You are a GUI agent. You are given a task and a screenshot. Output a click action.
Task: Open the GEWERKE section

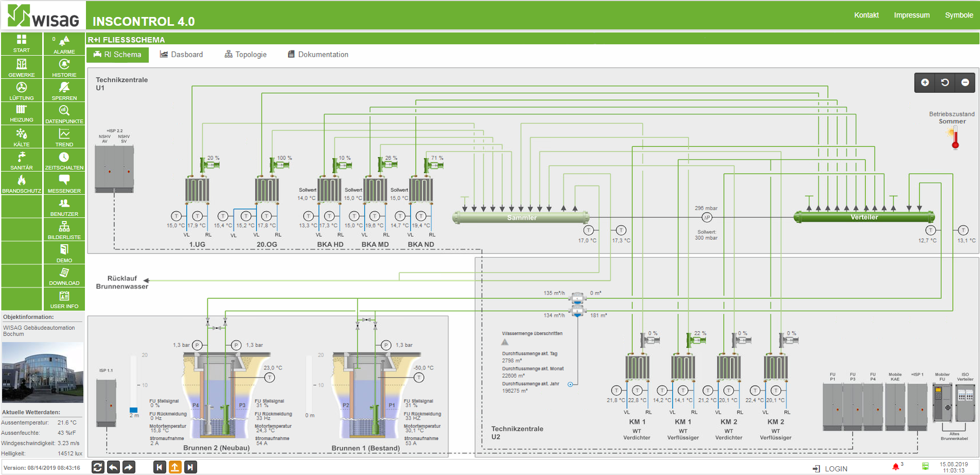click(x=22, y=67)
